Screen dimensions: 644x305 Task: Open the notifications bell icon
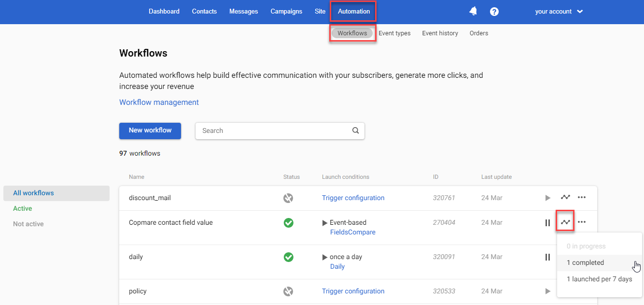[x=473, y=11]
